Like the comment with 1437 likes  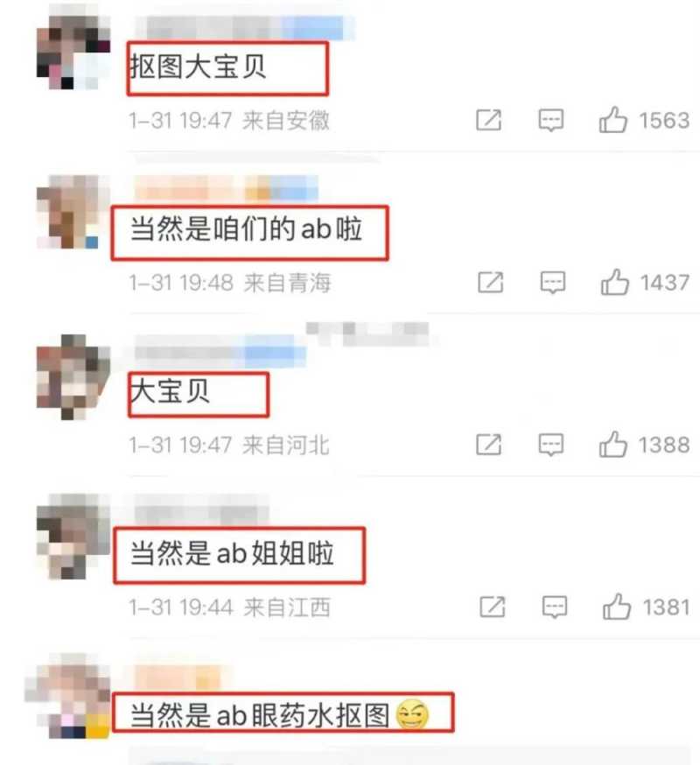pos(615,282)
